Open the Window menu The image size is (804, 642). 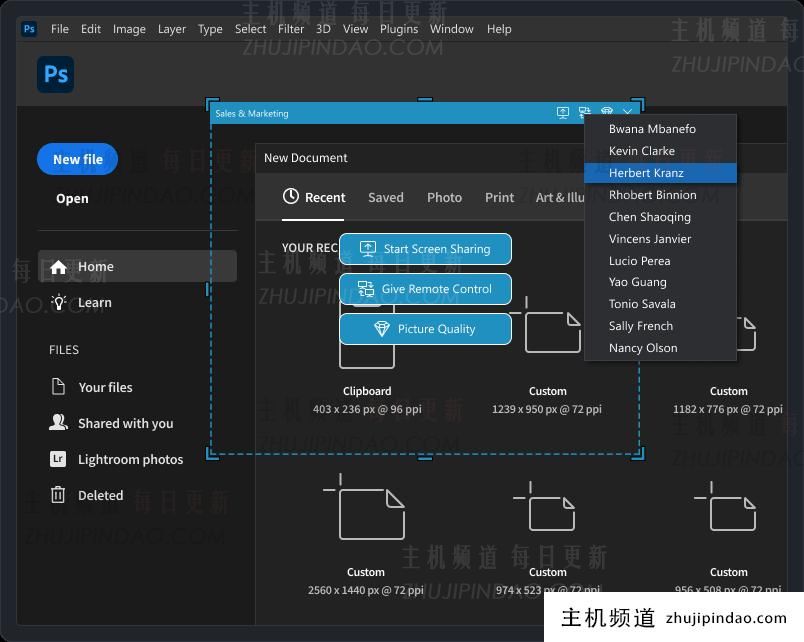tap(452, 29)
